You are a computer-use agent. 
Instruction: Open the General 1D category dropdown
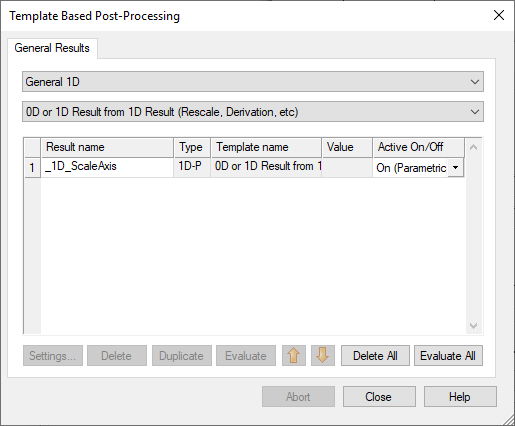tap(253, 82)
